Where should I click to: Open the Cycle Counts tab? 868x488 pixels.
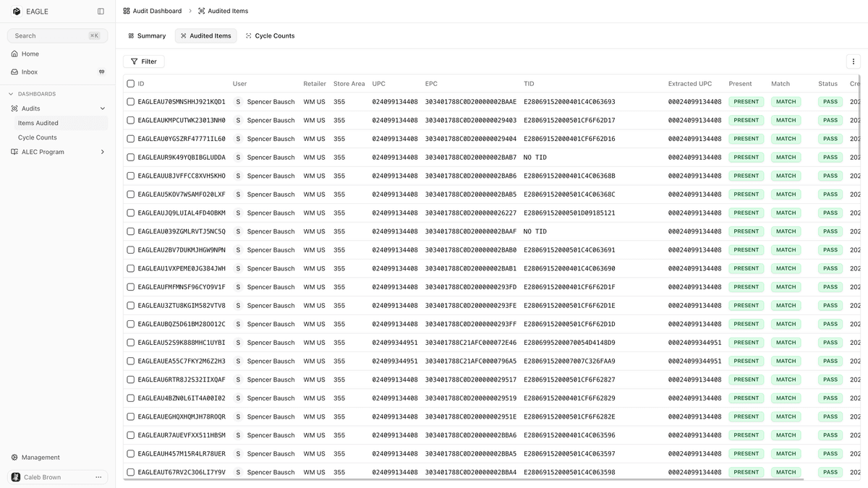tap(270, 35)
